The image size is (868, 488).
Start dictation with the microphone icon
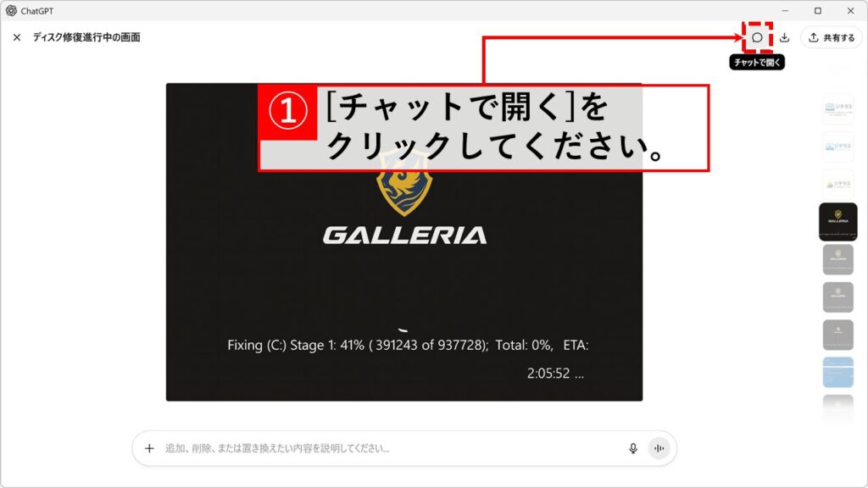click(632, 448)
